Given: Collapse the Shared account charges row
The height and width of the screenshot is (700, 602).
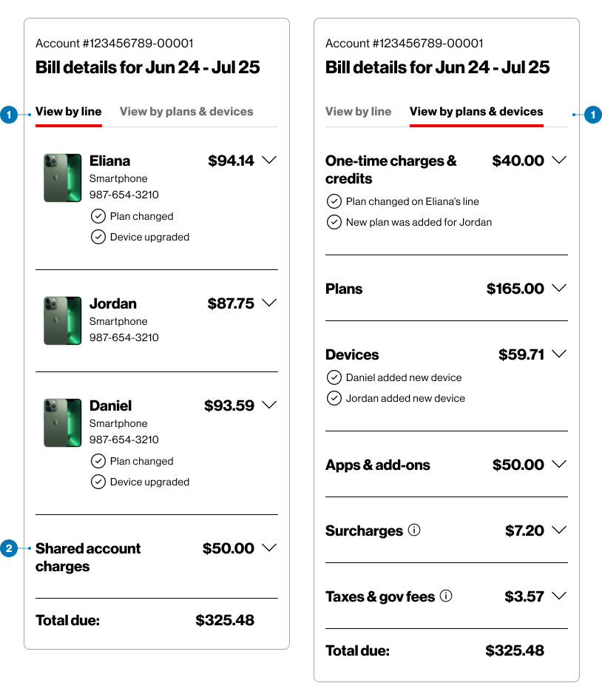Looking at the screenshot, I should (269, 548).
